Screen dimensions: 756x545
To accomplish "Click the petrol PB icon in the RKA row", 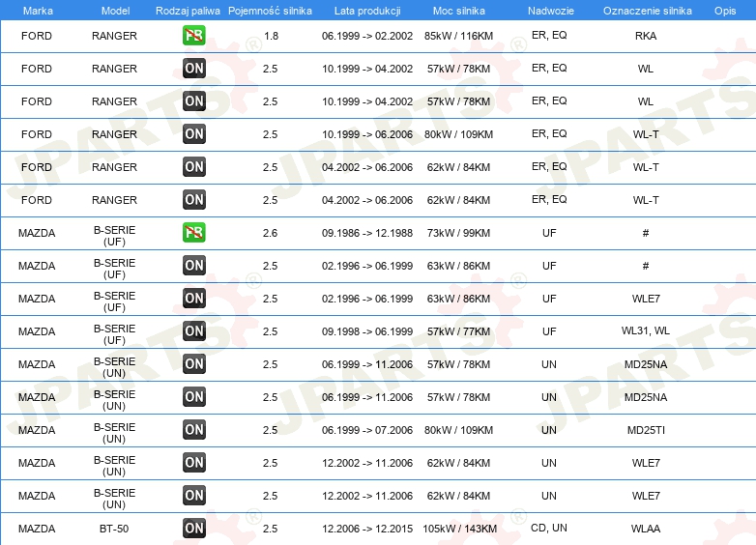I will click(193, 36).
